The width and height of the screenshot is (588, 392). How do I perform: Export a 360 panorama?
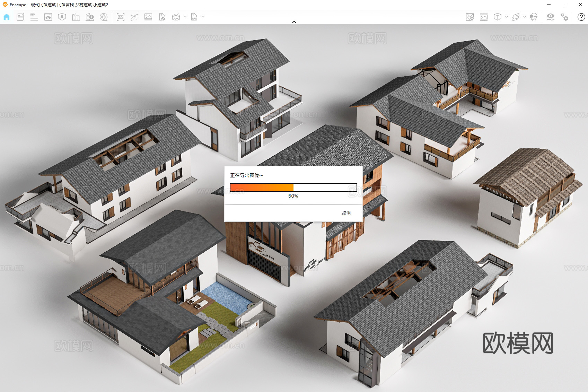pos(176,17)
